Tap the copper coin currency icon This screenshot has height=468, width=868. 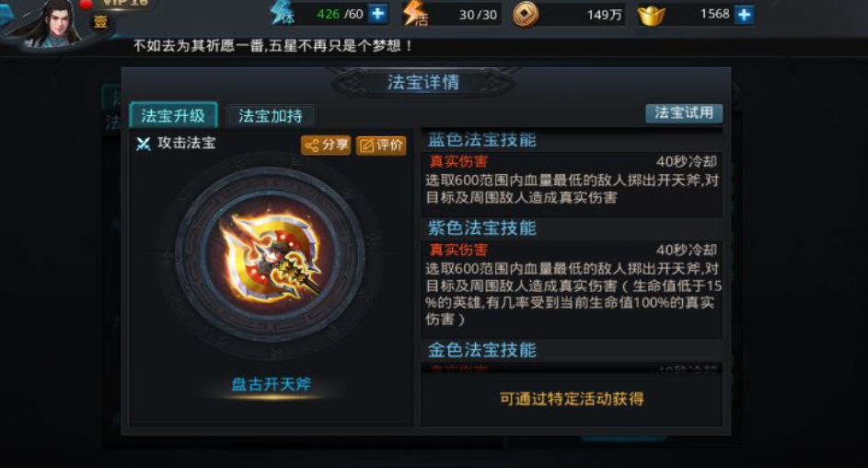click(x=526, y=15)
